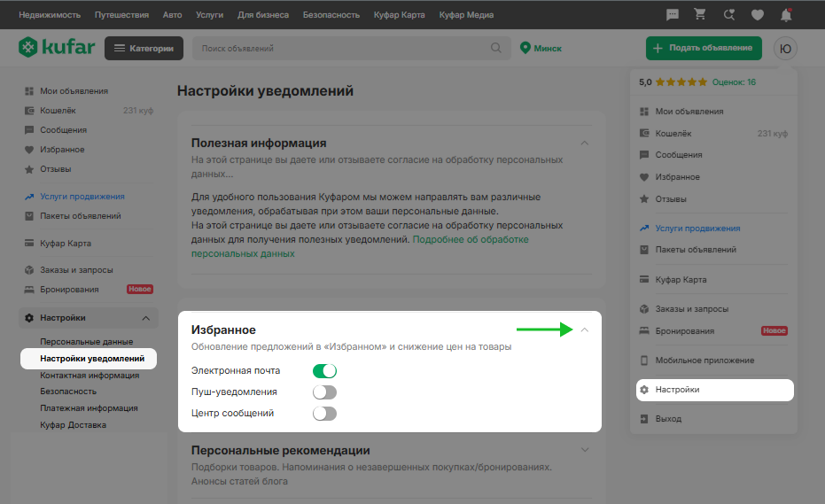The image size is (825, 504).
Task: Disable Электронная почта notifications toggle
Action: click(x=324, y=371)
